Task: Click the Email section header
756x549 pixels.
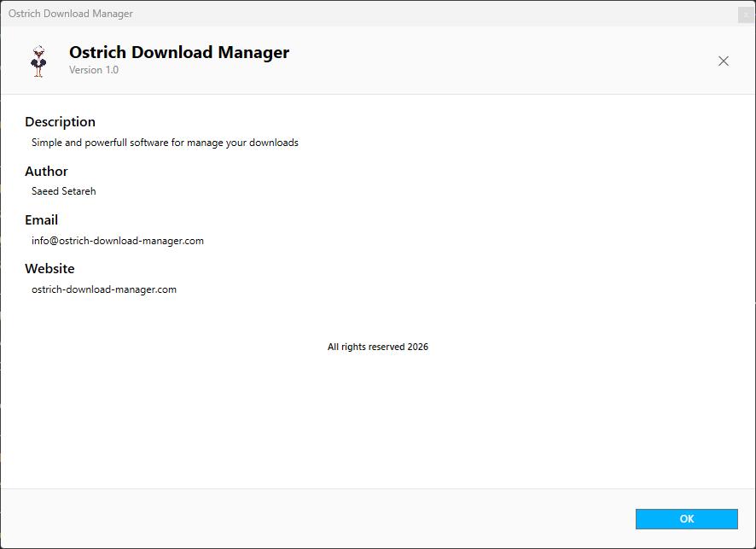Action: point(41,219)
